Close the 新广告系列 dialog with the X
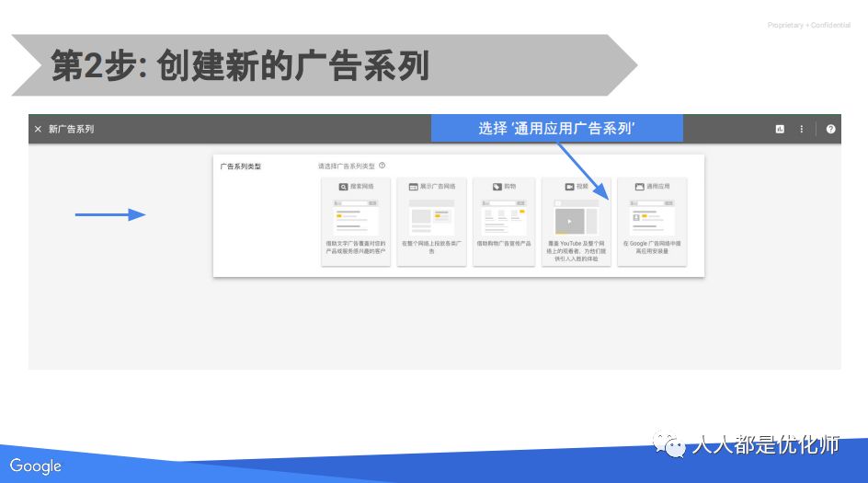Image resolution: width=868 pixels, height=483 pixels. click(38, 129)
